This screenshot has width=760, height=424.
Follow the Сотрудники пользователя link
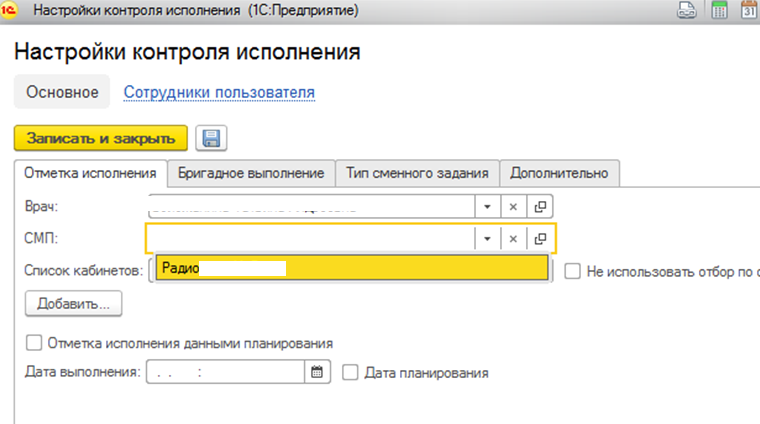click(219, 93)
